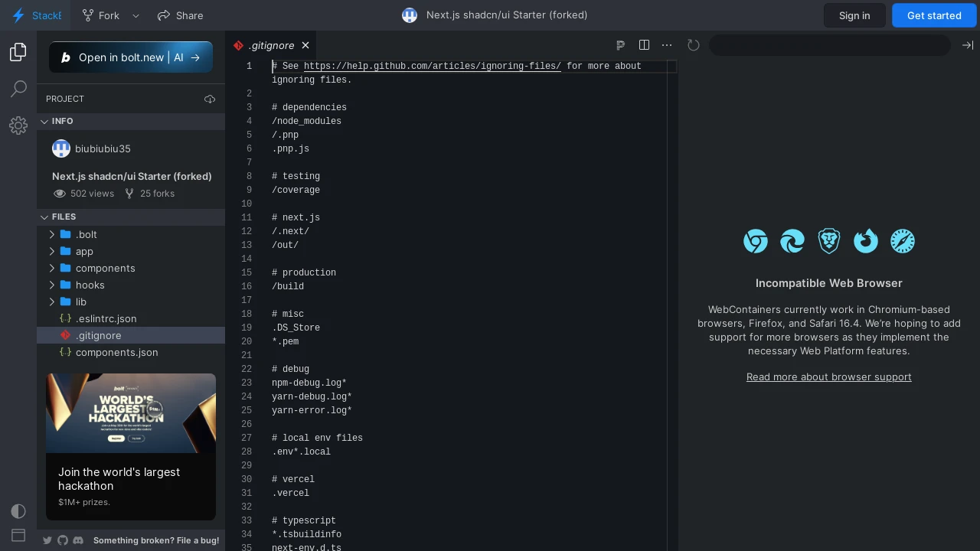980x551 pixels.
Task: Open the GitHub icon in footer
Action: coord(63,540)
